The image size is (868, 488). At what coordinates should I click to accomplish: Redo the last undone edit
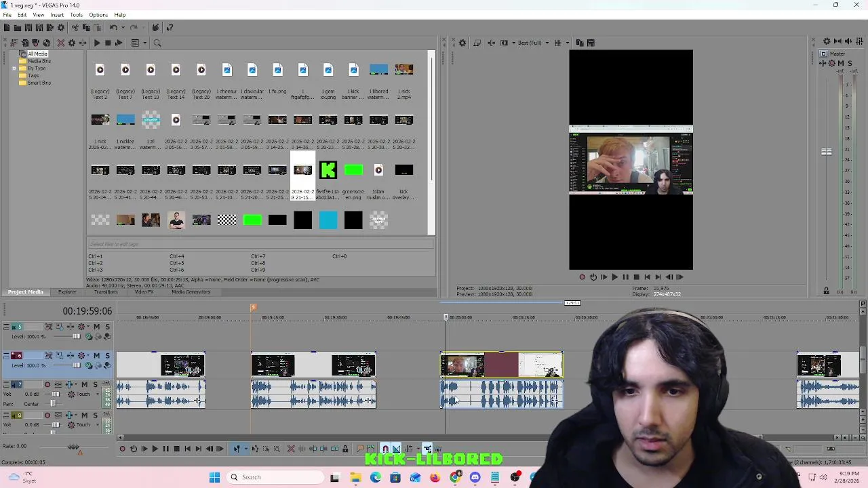(134, 28)
